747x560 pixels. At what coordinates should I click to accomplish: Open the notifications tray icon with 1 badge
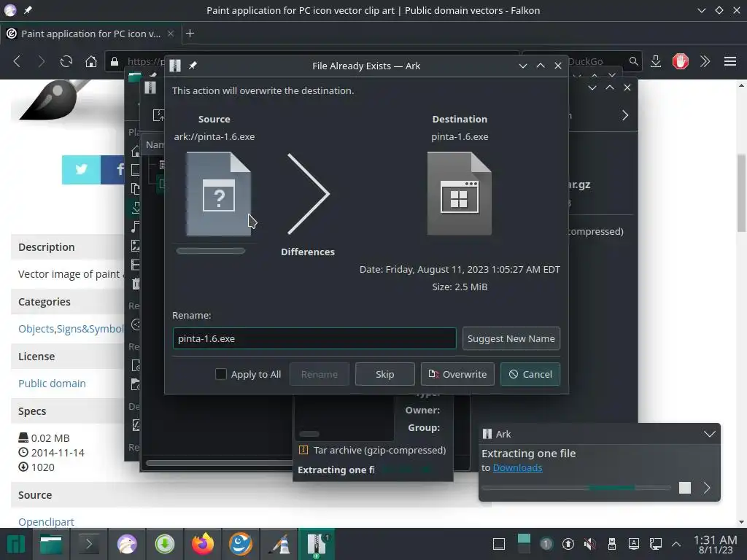[546, 544]
